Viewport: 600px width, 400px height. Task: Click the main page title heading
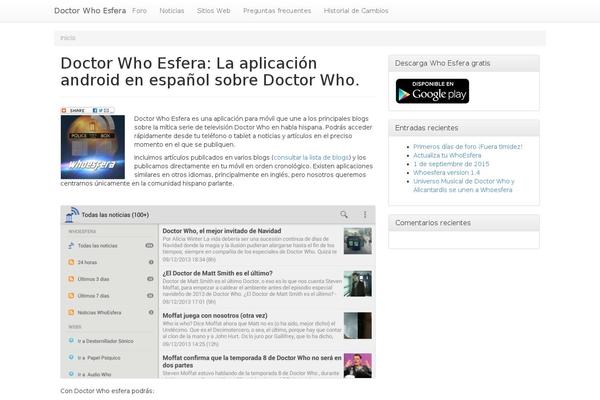coord(210,72)
